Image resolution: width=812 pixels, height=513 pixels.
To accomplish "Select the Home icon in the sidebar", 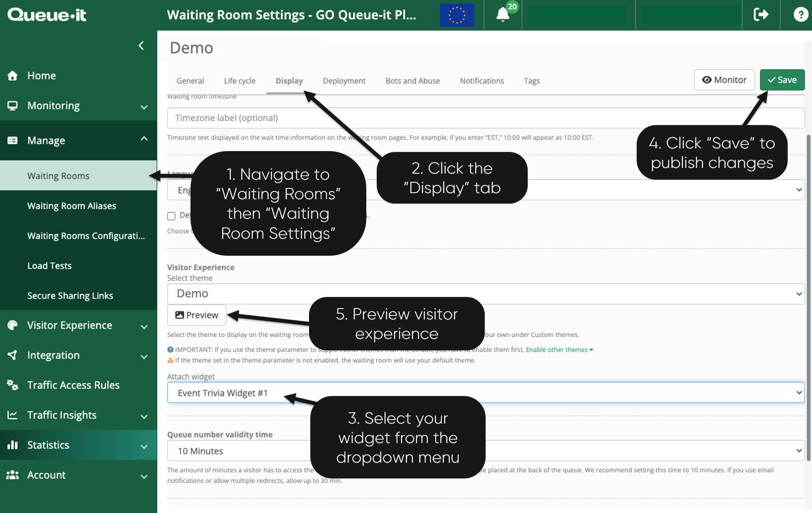I will [x=13, y=76].
